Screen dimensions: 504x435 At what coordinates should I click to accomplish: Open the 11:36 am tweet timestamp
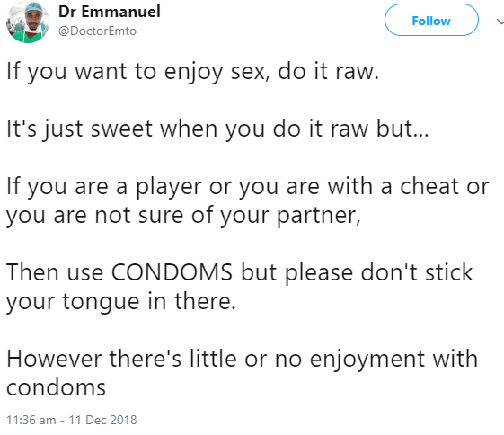(x=31, y=420)
